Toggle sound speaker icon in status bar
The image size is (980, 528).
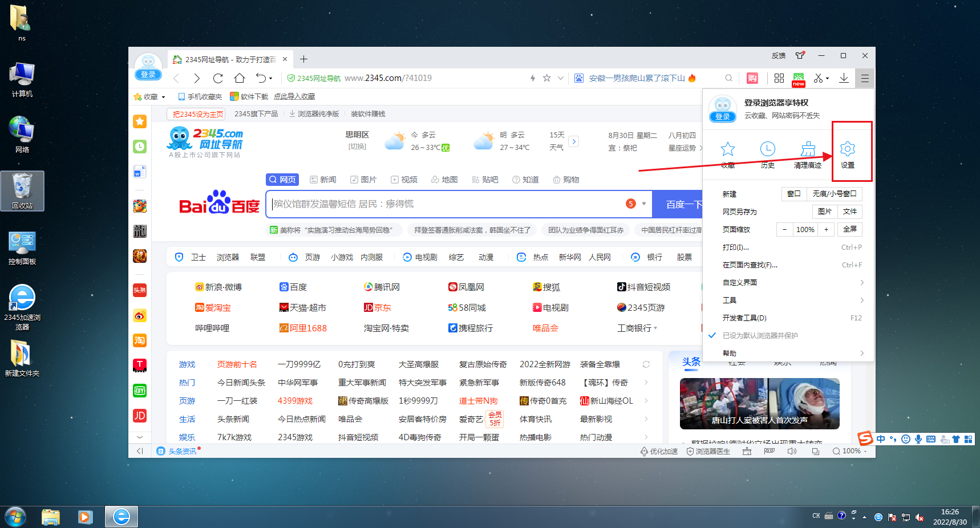792,451
